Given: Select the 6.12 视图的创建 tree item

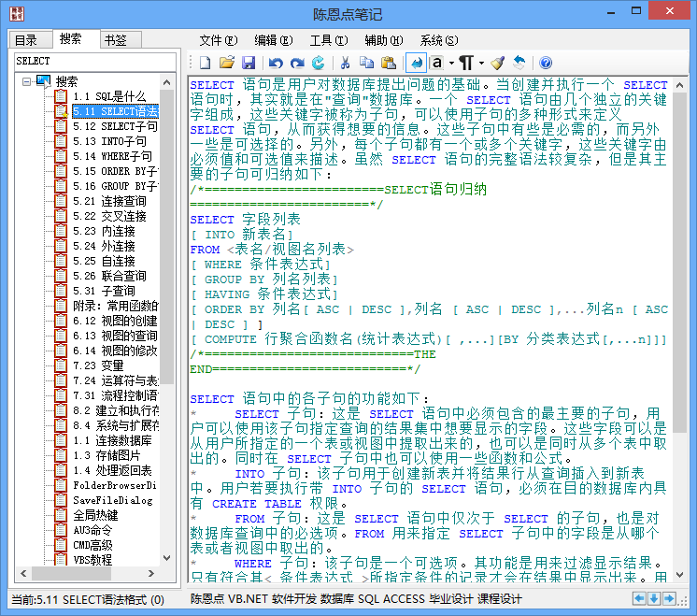Looking at the screenshot, I should pos(115,321).
